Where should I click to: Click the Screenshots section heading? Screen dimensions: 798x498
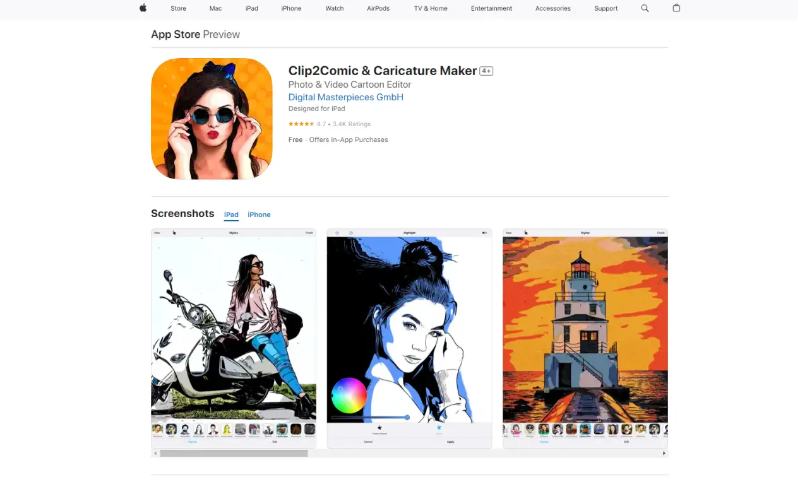pos(183,214)
